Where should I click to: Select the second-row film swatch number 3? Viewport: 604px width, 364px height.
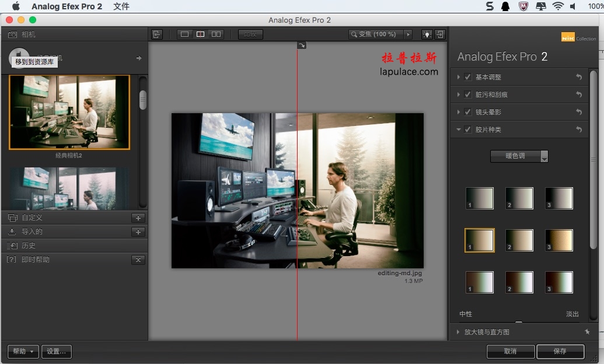[559, 240]
